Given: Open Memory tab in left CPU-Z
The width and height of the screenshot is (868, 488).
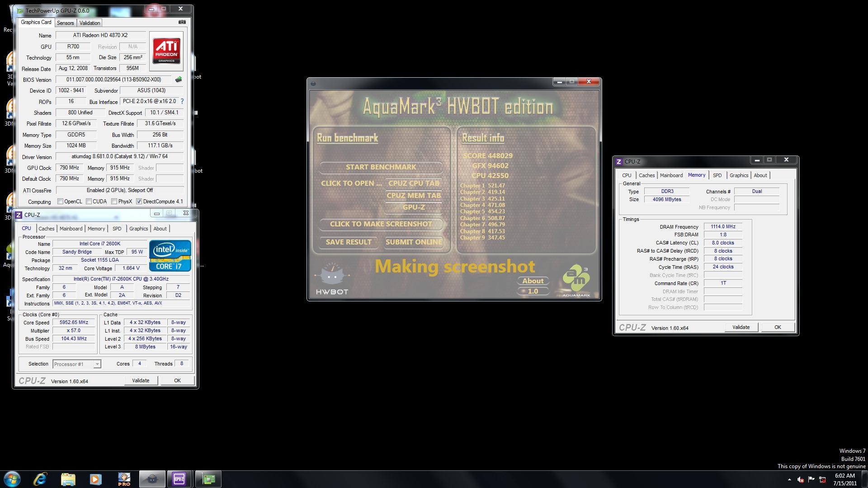Looking at the screenshot, I should (x=96, y=229).
